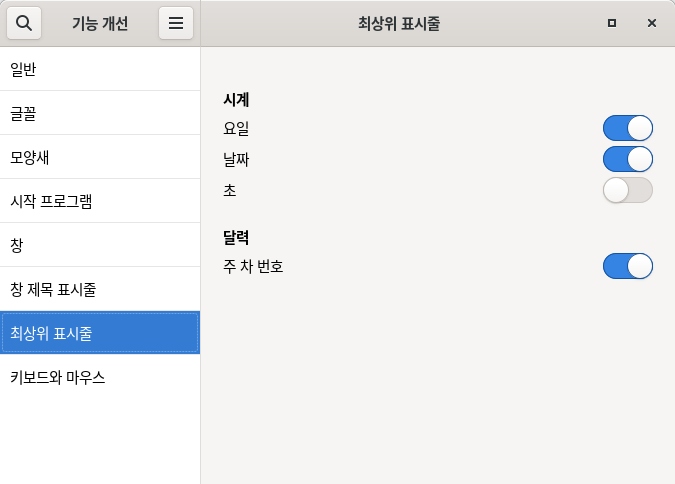
Task: Click the 최상위 표시줄 header title
Action: coord(399,23)
